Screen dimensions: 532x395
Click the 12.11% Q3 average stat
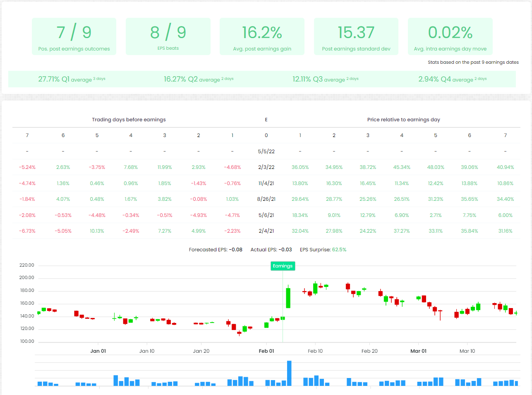click(326, 79)
